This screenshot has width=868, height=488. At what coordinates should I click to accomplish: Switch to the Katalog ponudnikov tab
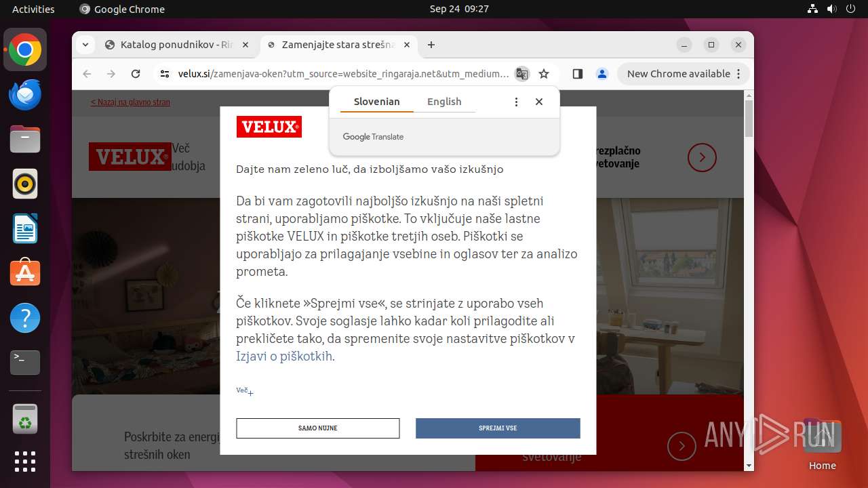pos(176,45)
